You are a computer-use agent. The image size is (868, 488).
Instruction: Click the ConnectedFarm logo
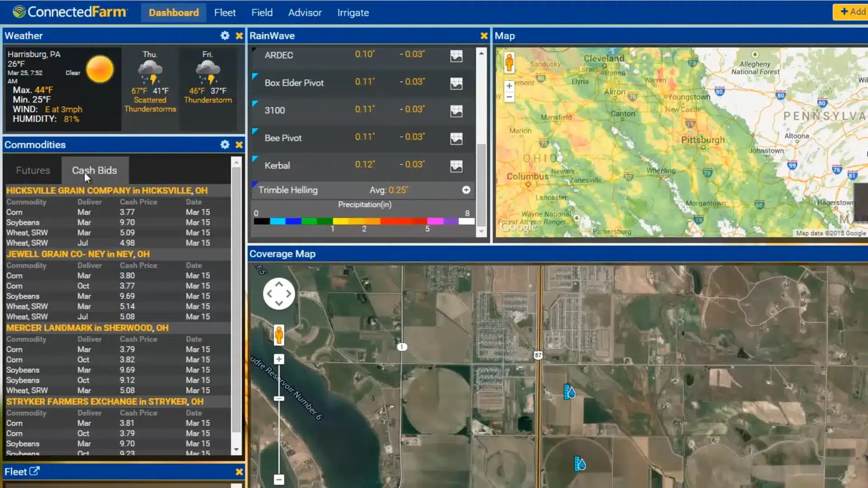69,12
